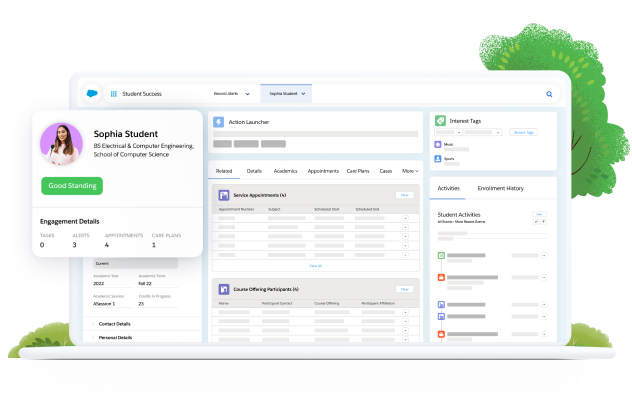632x403 pixels.
Task: Switch to the Appointments tab
Action: coord(323,171)
